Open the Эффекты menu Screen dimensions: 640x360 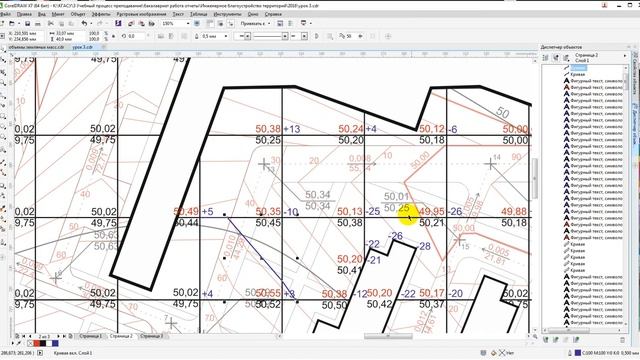[x=100, y=14]
